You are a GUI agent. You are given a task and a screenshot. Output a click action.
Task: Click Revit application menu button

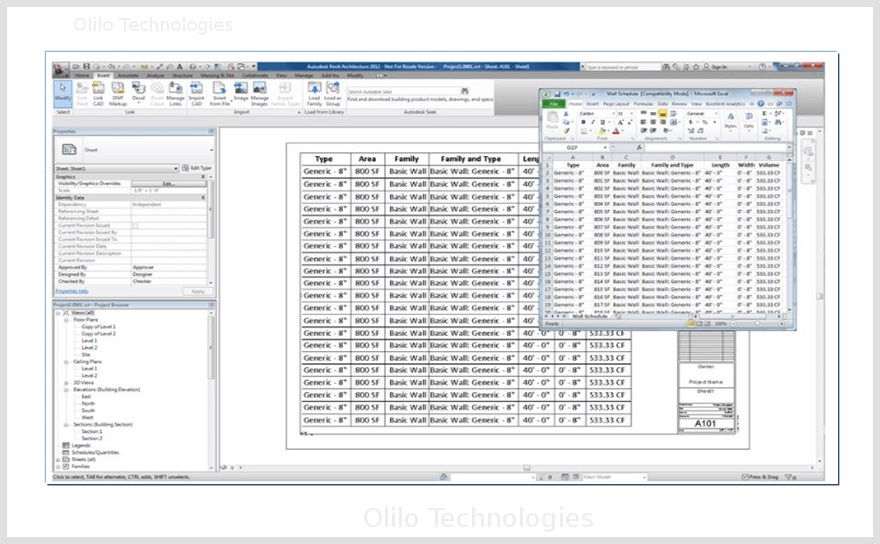tap(61, 70)
